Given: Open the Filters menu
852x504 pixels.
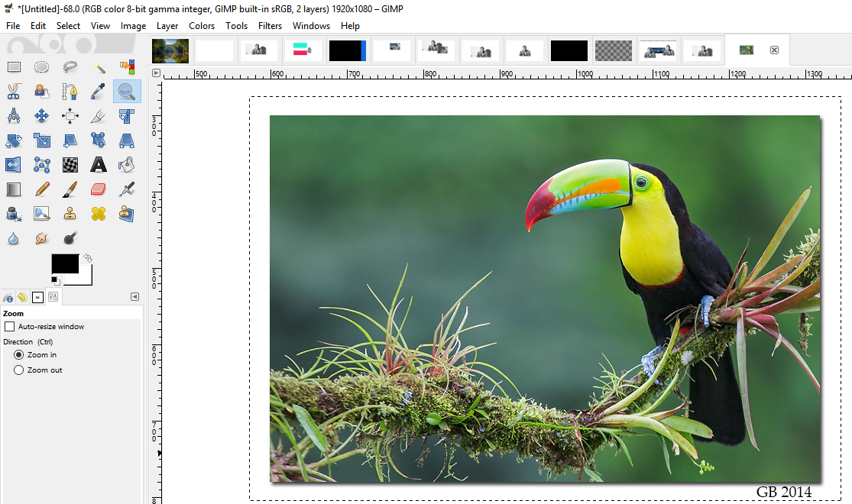Looking at the screenshot, I should tap(270, 26).
